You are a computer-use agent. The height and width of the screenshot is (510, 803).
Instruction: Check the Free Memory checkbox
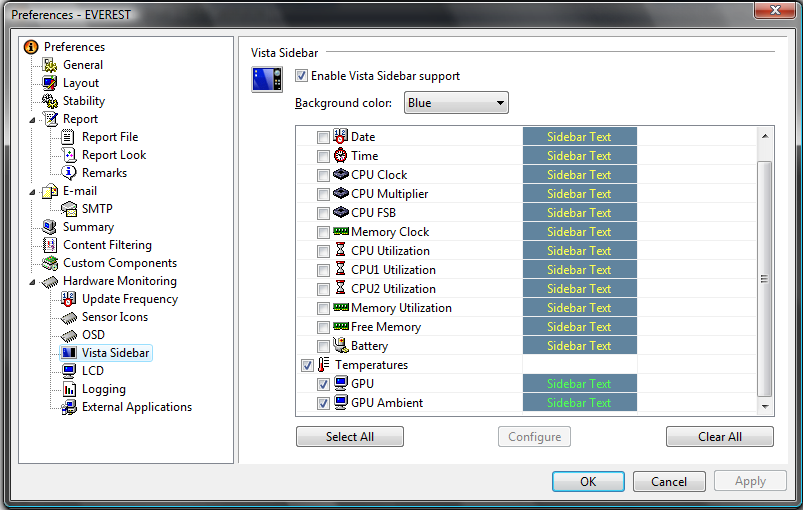[323, 327]
